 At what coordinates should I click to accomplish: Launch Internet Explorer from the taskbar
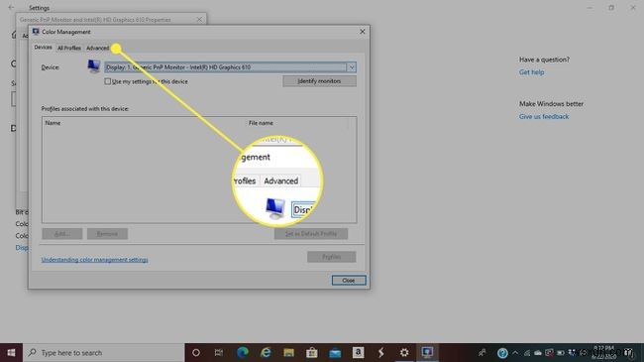[x=266, y=352]
